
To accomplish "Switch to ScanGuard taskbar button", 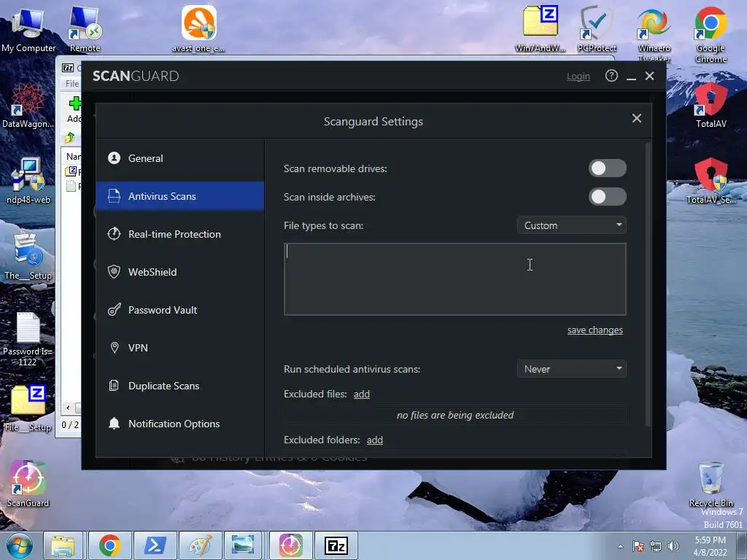I will tap(290, 545).
